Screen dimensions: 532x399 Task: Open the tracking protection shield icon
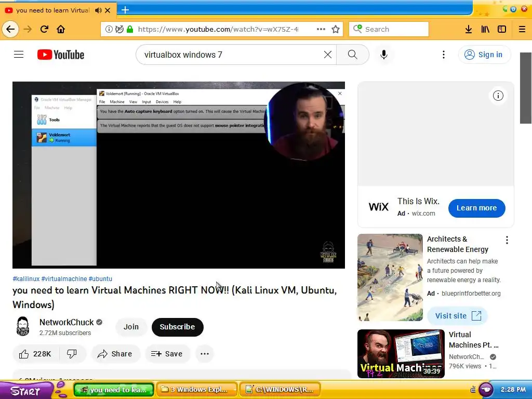(119, 29)
